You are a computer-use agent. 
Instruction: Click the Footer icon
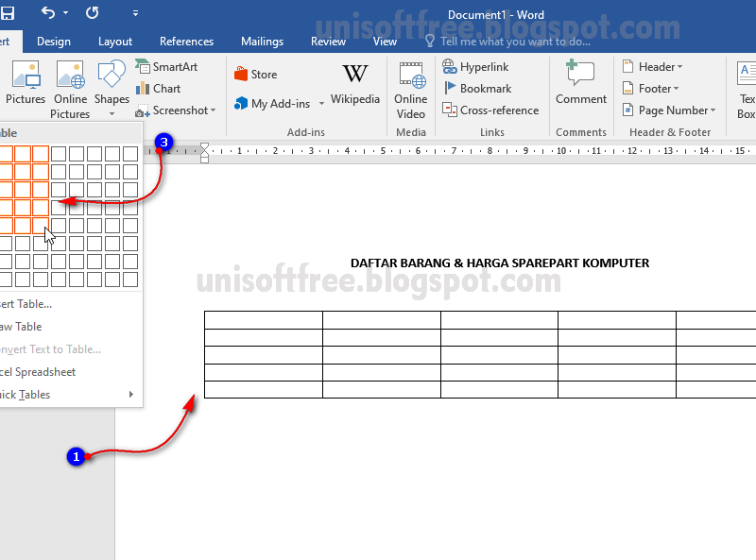627,88
